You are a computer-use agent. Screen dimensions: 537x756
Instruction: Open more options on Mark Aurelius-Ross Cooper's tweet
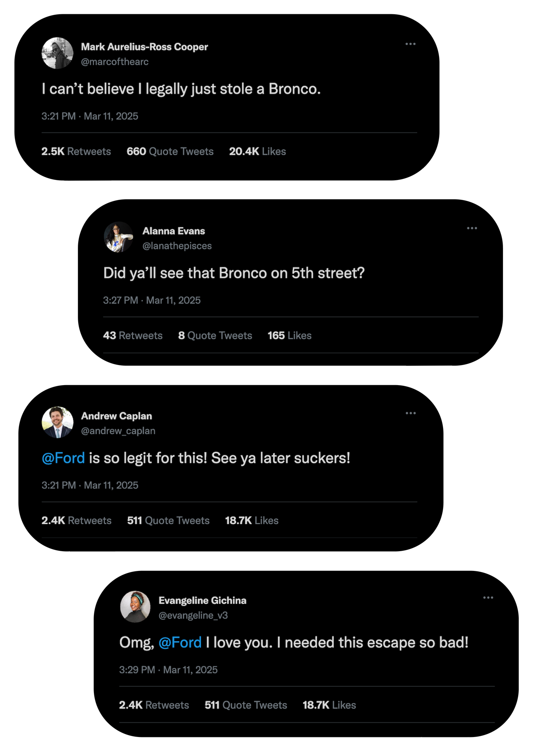(410, 44)
